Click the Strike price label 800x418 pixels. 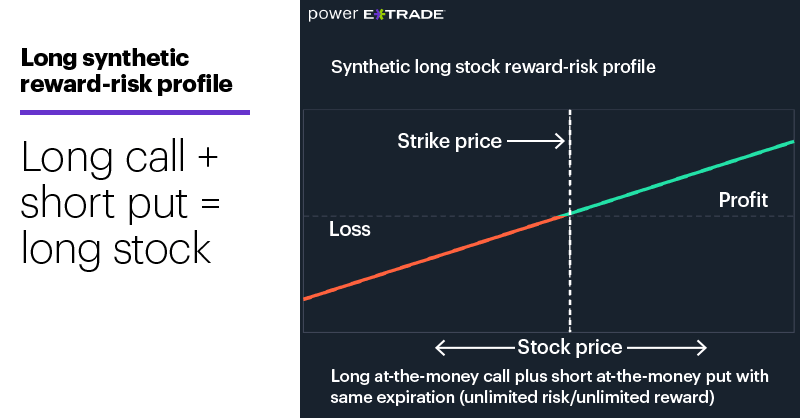click(x=449, y=141)
